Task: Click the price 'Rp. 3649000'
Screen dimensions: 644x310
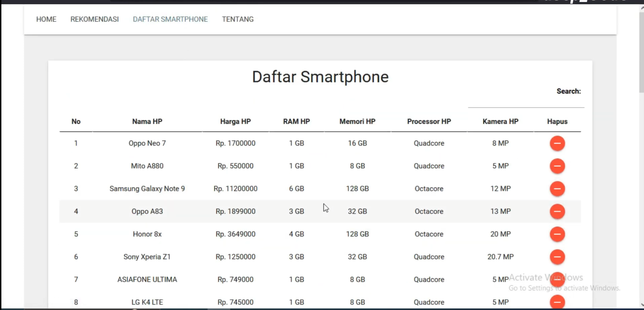Action: click(x=235, y=234)
